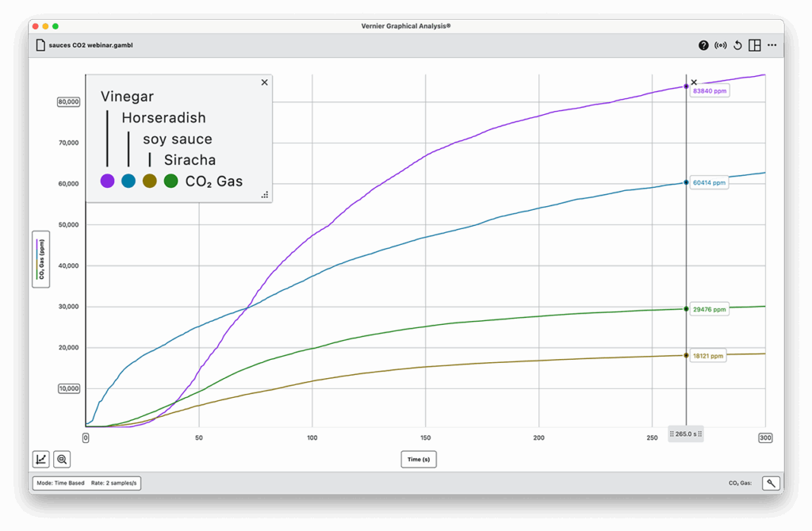Click the zoom magnifier graph icon
Viewport: 812px width, 531px height.
click(62, 459)
